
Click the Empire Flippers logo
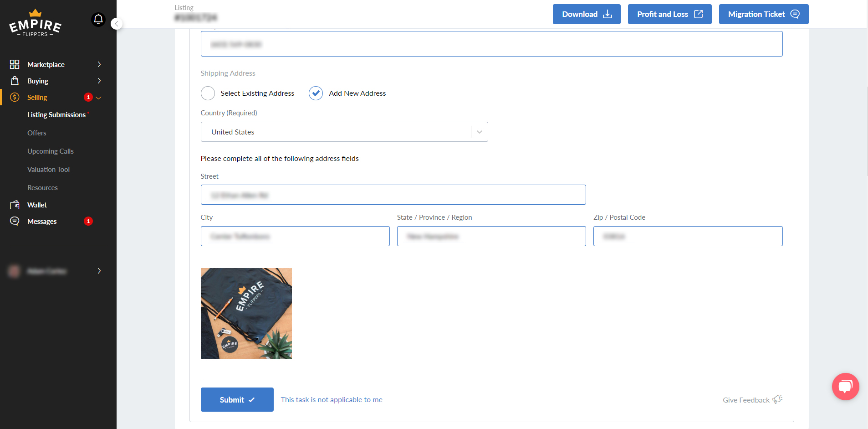[36, 24]
